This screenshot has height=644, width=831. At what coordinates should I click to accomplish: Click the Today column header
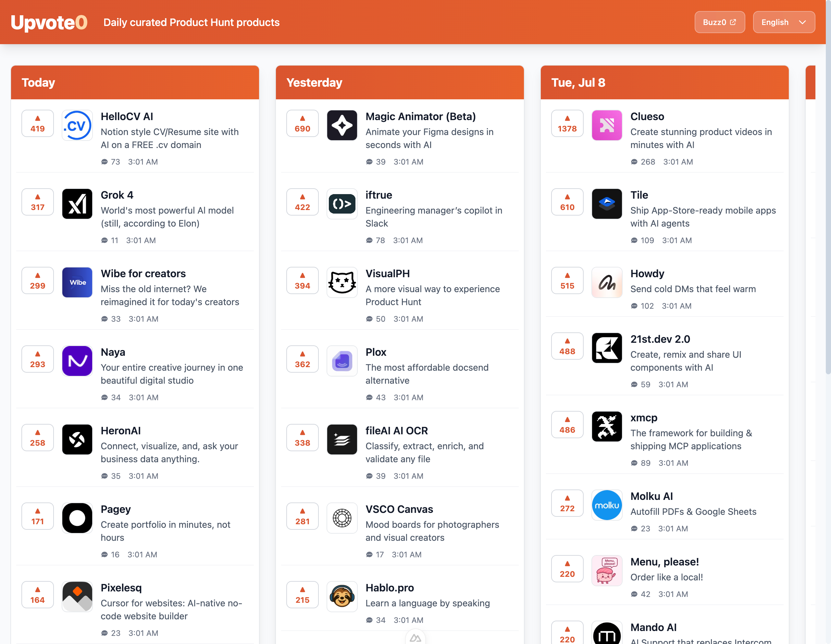135,82
